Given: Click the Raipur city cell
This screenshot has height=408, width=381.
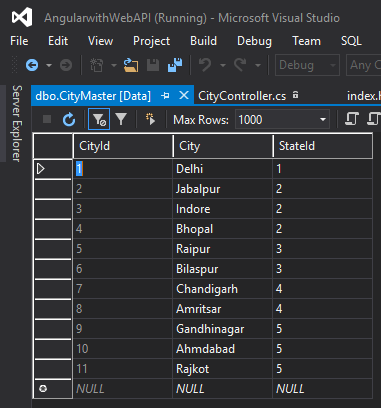Looking at the screenshot, I should [223, 249].
